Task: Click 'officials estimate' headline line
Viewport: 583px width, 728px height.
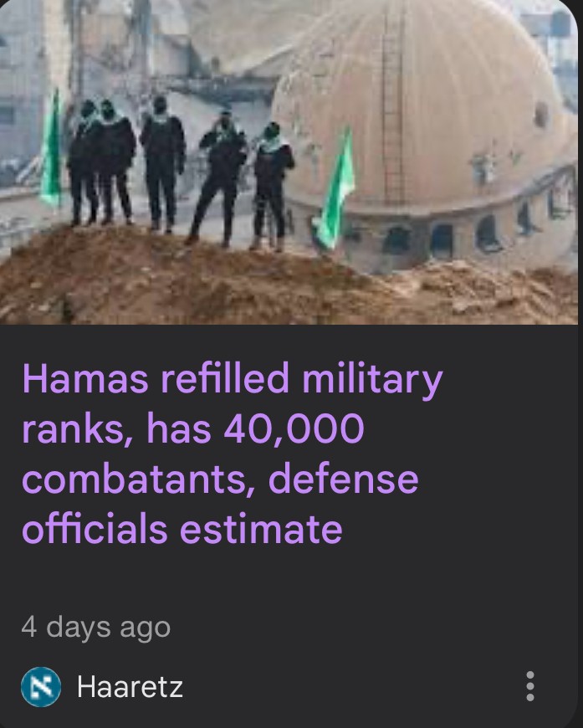Action: 182,528
